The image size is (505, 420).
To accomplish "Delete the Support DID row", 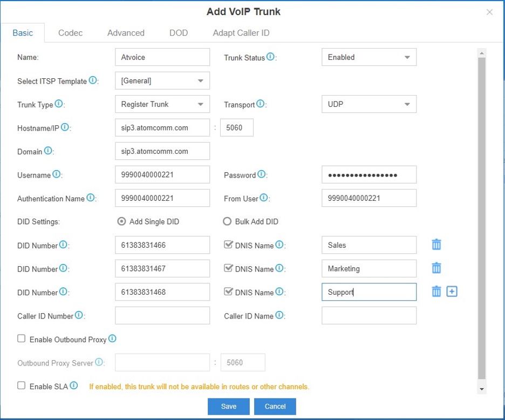I will pos(436,292).
